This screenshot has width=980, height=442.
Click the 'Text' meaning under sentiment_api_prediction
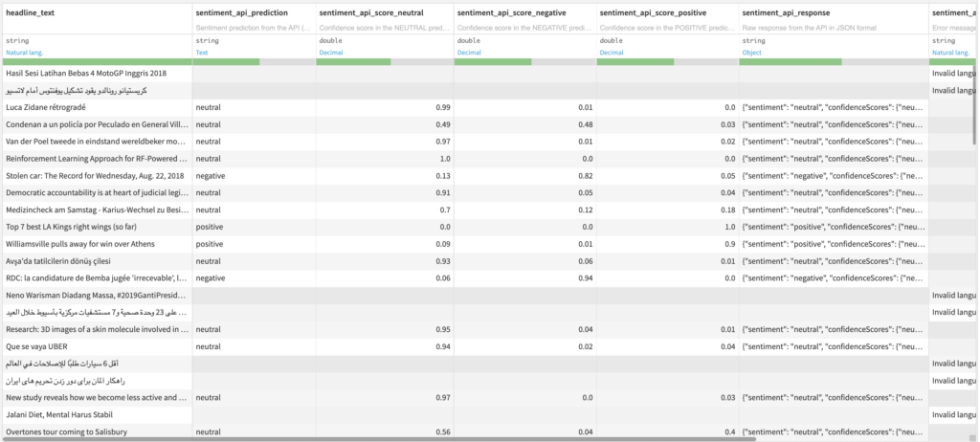[202, 53]
